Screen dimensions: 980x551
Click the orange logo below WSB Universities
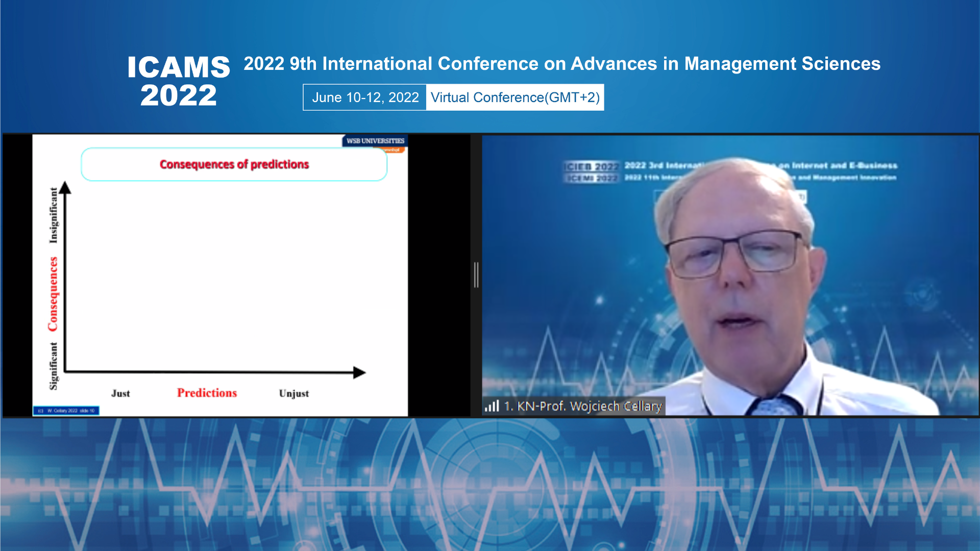393,149
